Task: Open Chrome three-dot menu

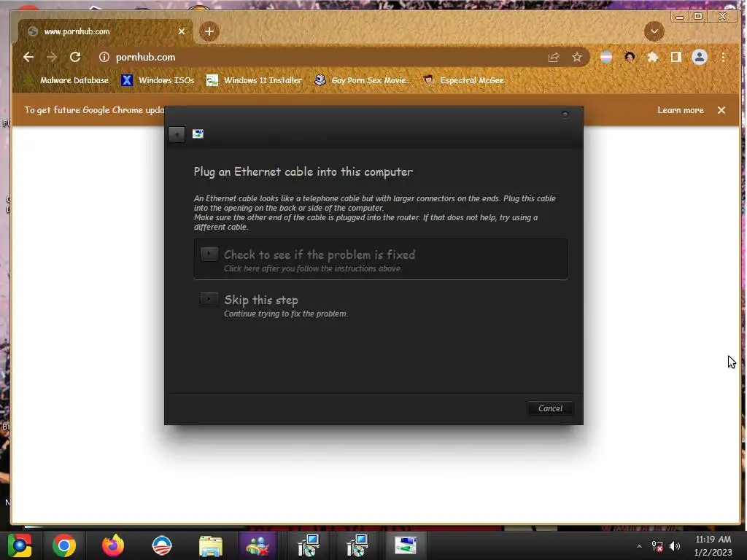Action: click(723, 57)
